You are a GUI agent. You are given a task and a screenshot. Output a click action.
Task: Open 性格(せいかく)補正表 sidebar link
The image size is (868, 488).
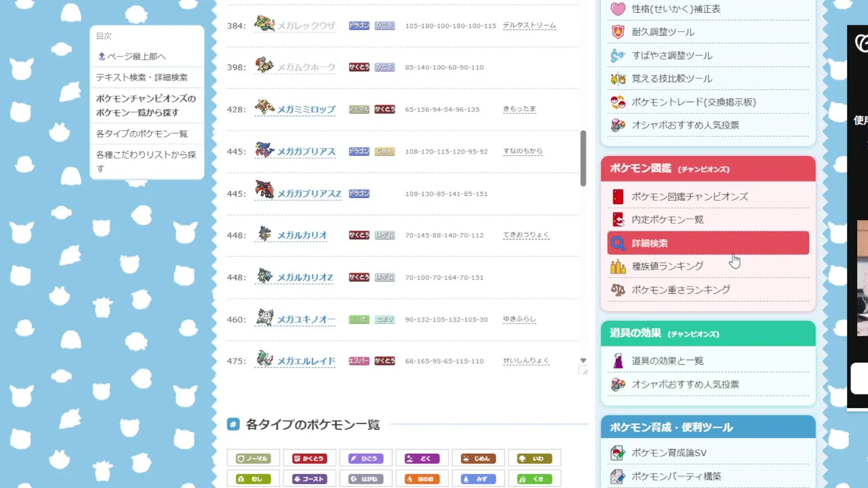coord(676,9)
